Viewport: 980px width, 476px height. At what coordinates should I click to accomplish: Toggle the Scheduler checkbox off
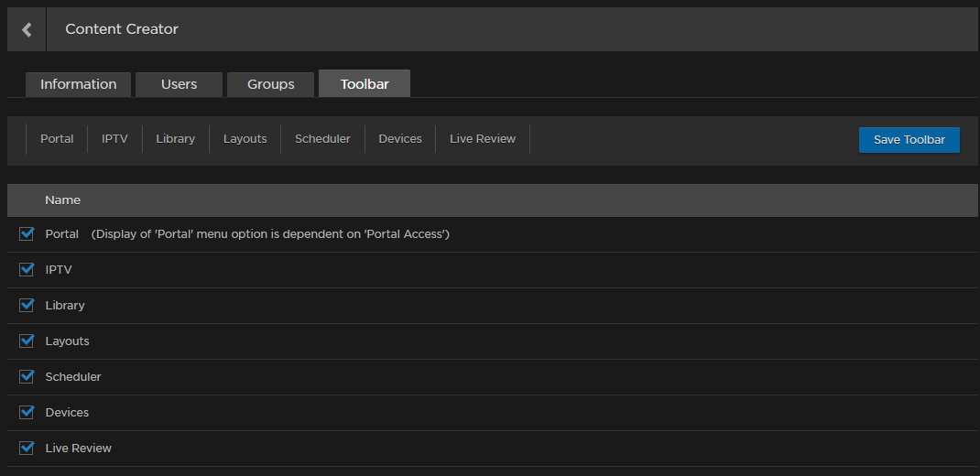coord(27,376)
